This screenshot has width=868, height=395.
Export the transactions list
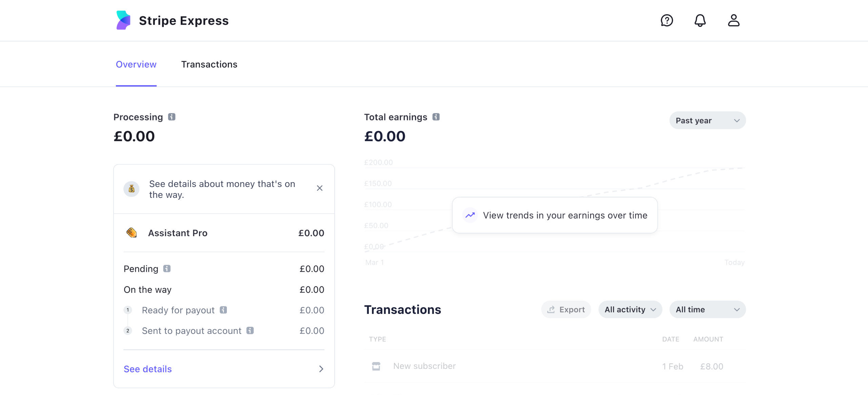(x=566, y=309)
